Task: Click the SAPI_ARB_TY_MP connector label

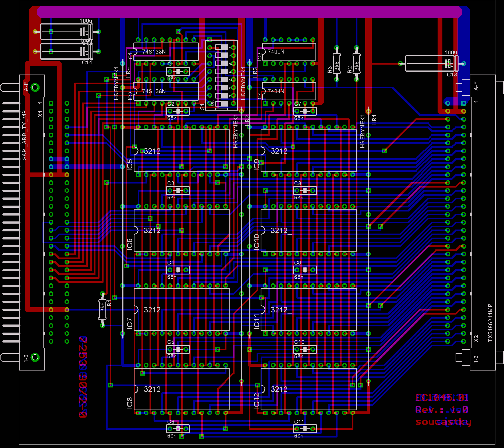Action: tap(24, 135)
